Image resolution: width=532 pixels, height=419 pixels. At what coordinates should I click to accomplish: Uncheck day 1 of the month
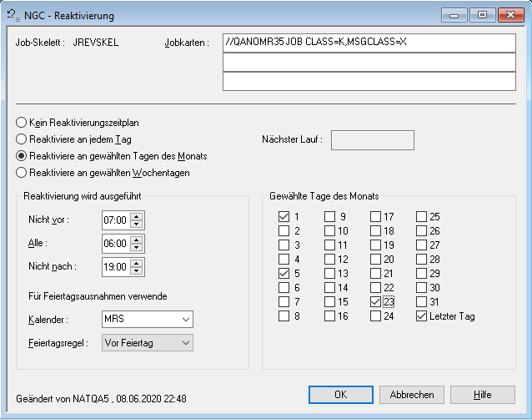[x=284, y=217]
